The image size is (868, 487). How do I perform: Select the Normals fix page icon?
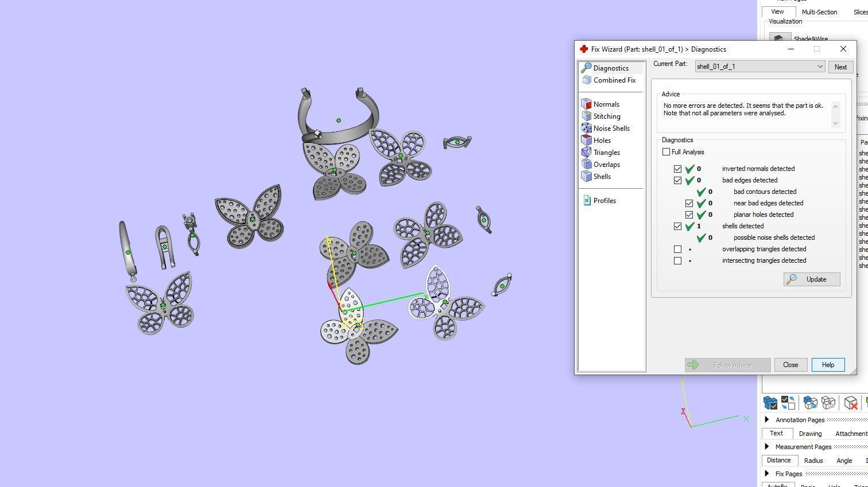click(586, 104)
